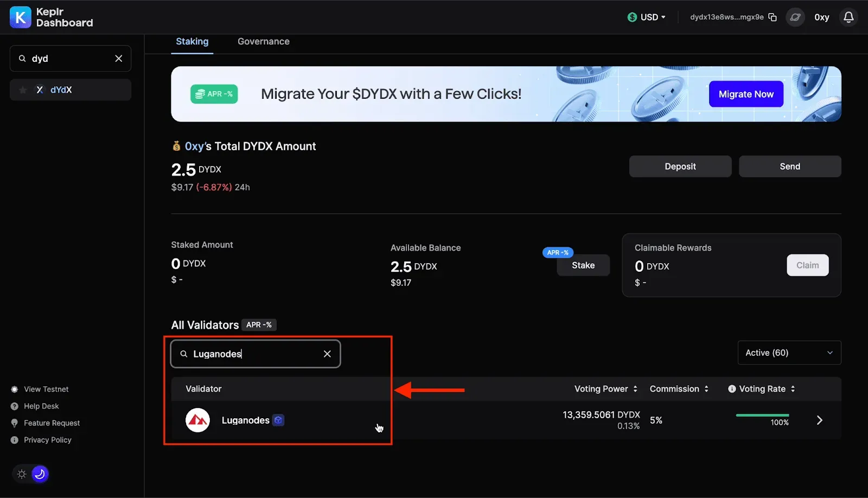Click the Luganodes verified badge
This screenshot has height=498, width=868.
[x=278, y=420]
